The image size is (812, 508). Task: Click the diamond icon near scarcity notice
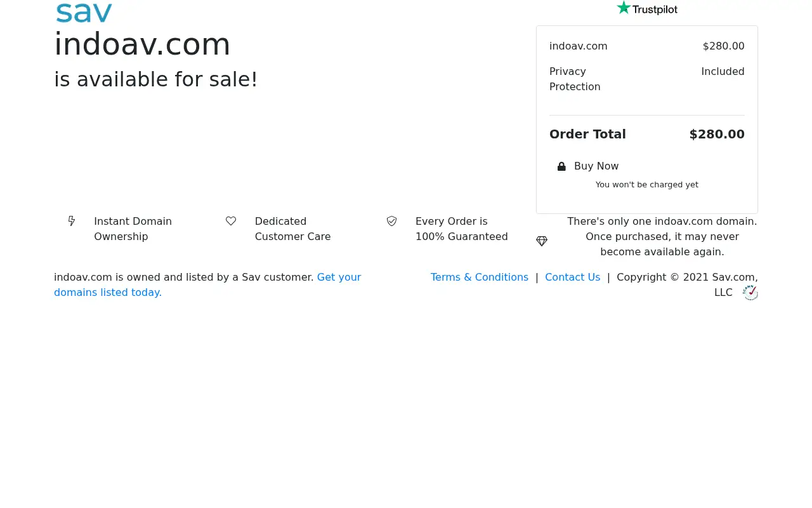pos(542,241)
